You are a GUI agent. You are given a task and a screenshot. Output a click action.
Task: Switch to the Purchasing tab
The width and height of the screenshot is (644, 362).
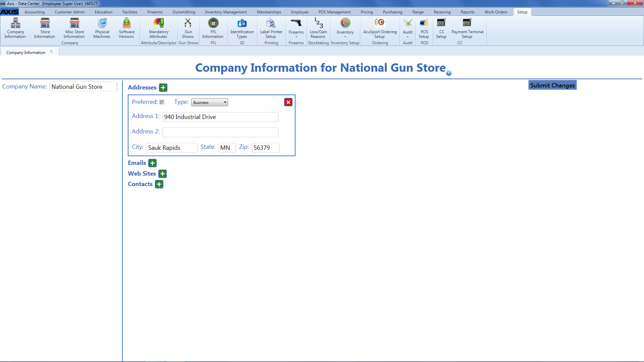392,12
